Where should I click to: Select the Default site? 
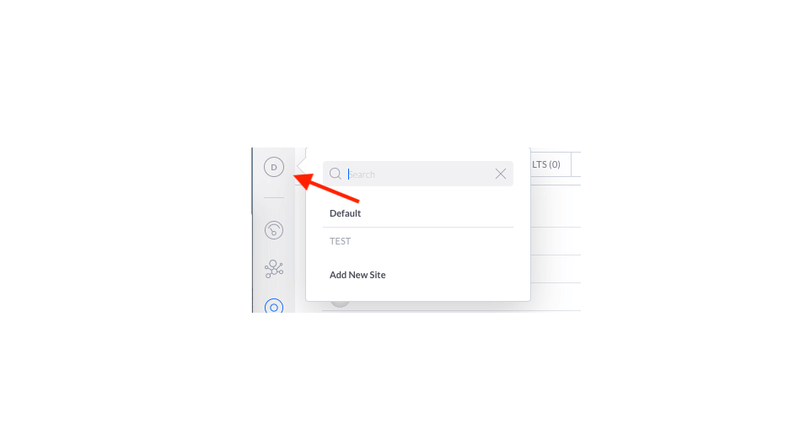[345, 213]
